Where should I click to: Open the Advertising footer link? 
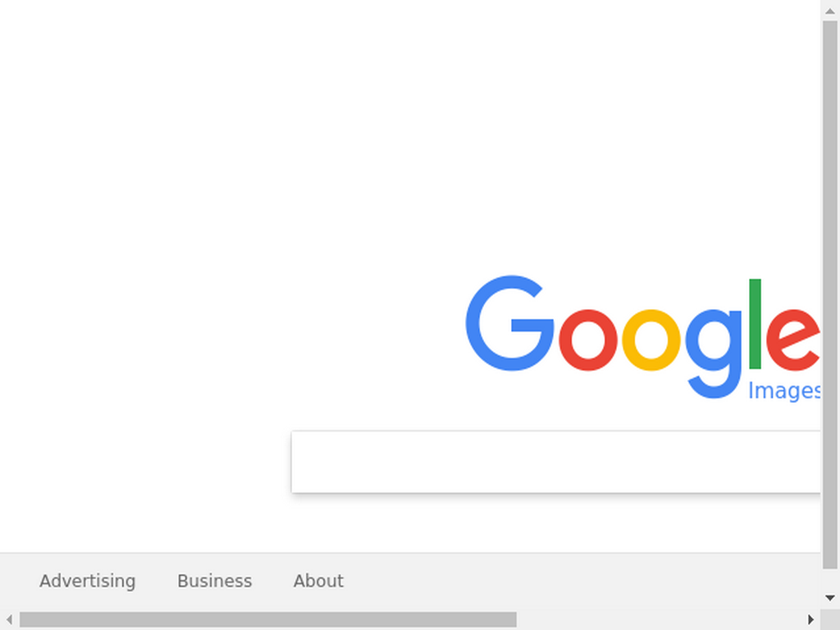[87, 581]
